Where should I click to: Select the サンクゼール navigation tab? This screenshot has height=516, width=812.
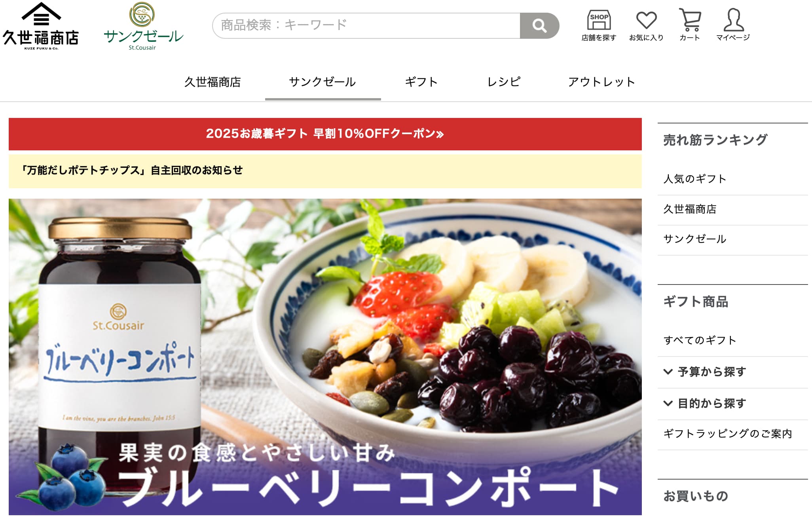323,82
